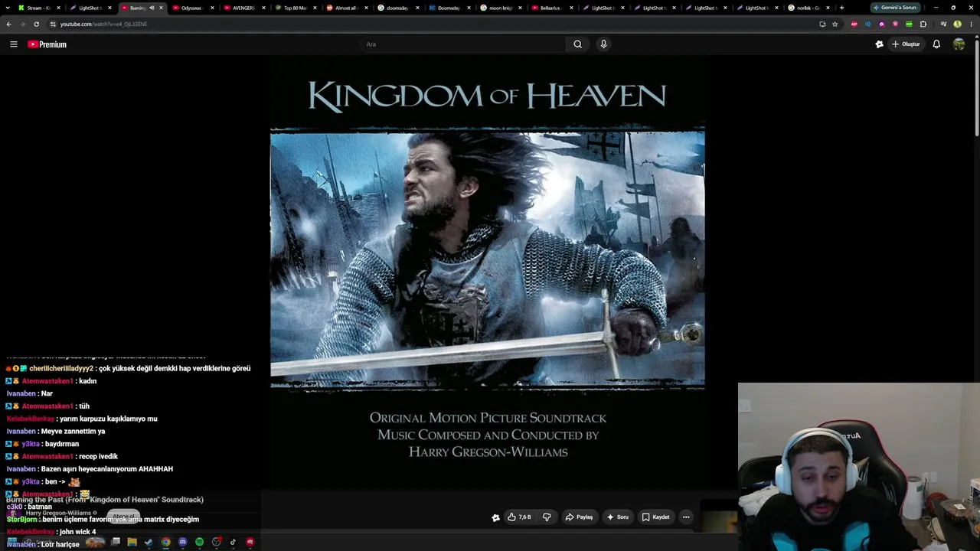Switch to the norilsk Google tab
Viewport: 980px width, 551px height.
pos(809,8)
